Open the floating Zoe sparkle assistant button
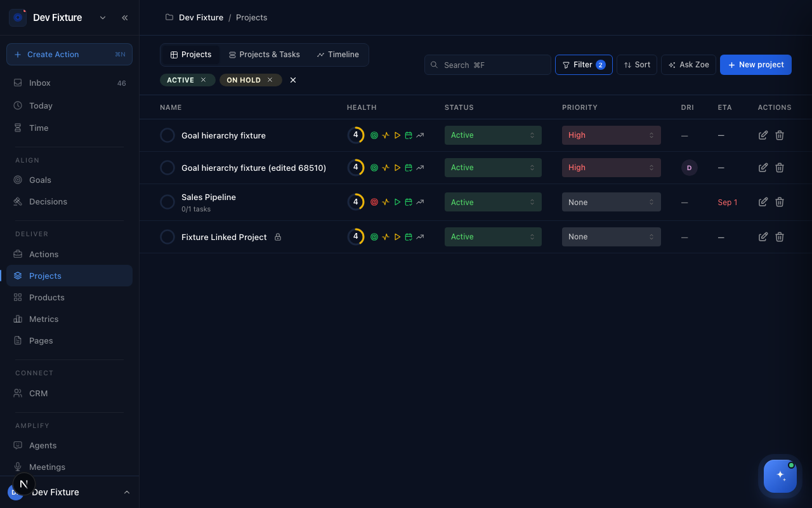The height and width of the screenshot is (508, 812). pyautogui.click(x=780, y=476)
